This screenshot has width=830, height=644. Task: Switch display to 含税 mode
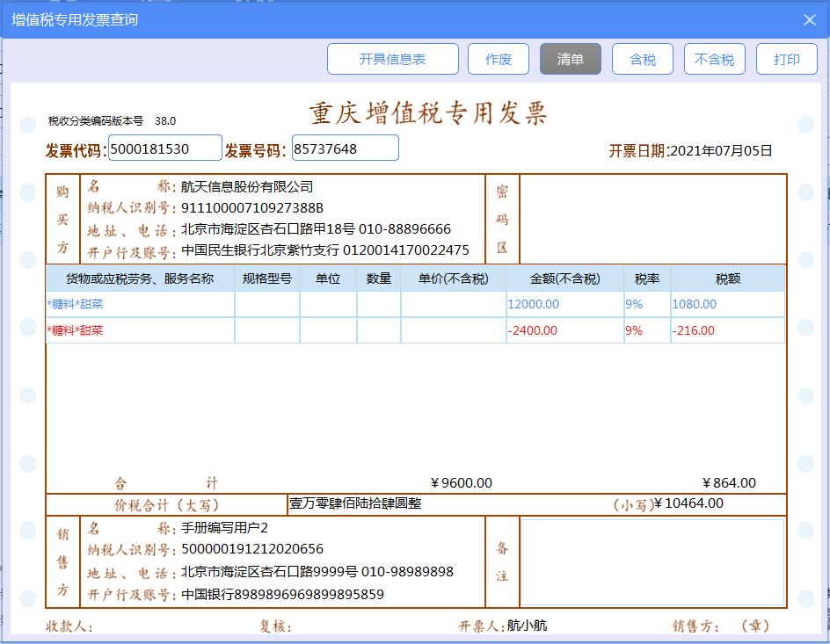coord(642,59)
